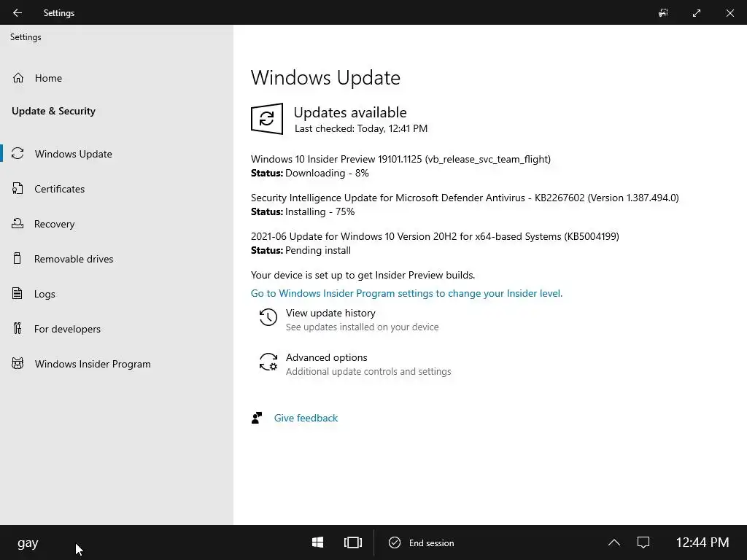Open For developers settings

[x=67, y=329]
